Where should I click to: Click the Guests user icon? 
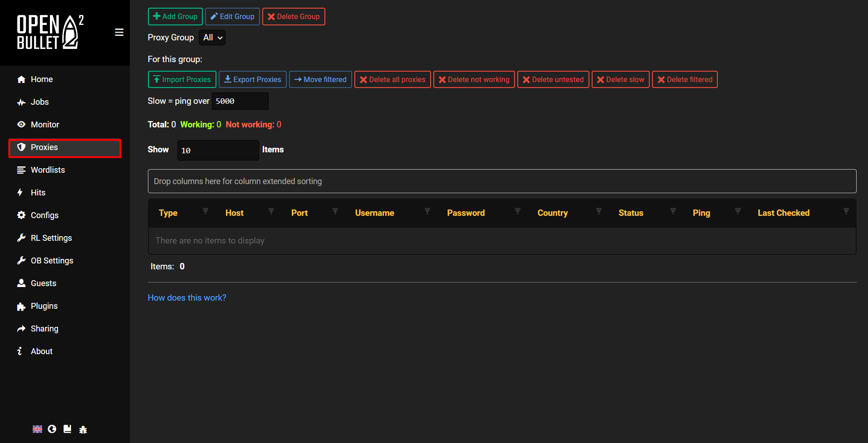point(21,283)
